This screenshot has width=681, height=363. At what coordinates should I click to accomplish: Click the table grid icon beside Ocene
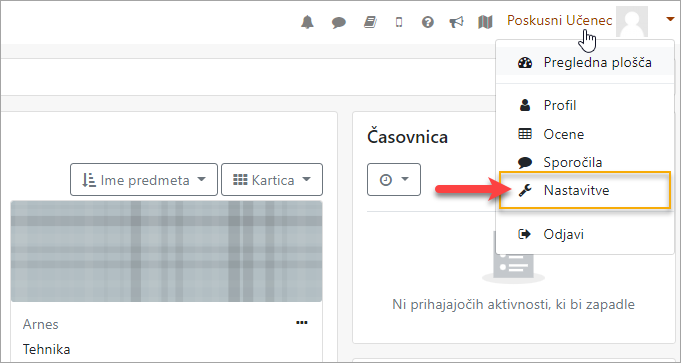(x=525, y=134)
